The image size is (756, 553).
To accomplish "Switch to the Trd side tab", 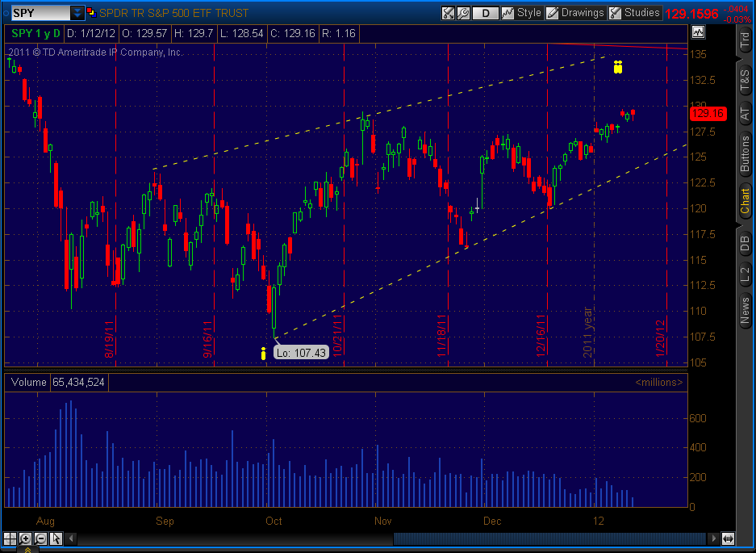I will (x=745, y=40).
